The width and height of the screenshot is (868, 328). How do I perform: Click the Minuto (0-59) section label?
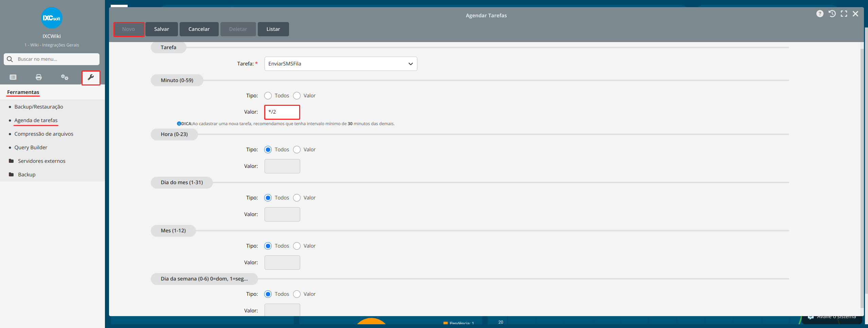[x=177, y=80]
